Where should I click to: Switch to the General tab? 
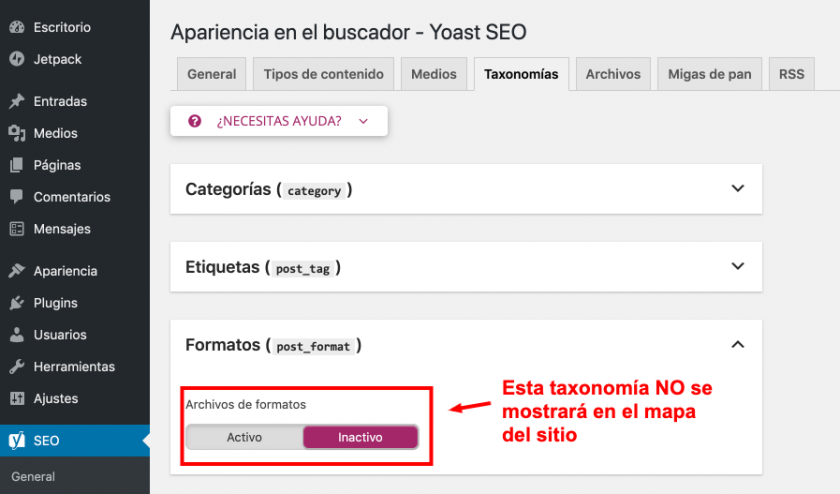pyautogui.click(x=212, y=74)
